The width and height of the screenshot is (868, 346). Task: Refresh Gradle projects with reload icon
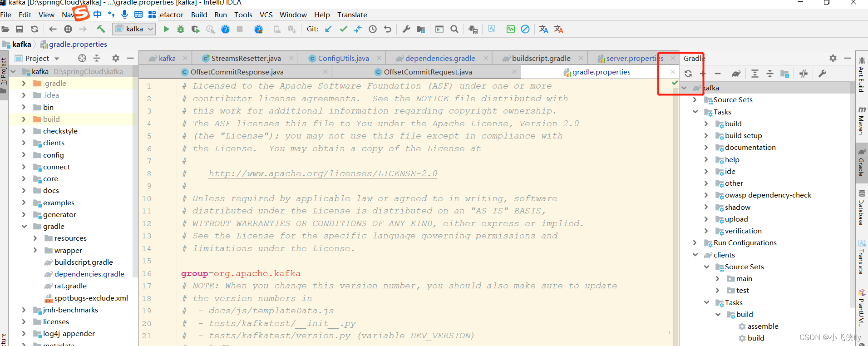tap(688, 74)
